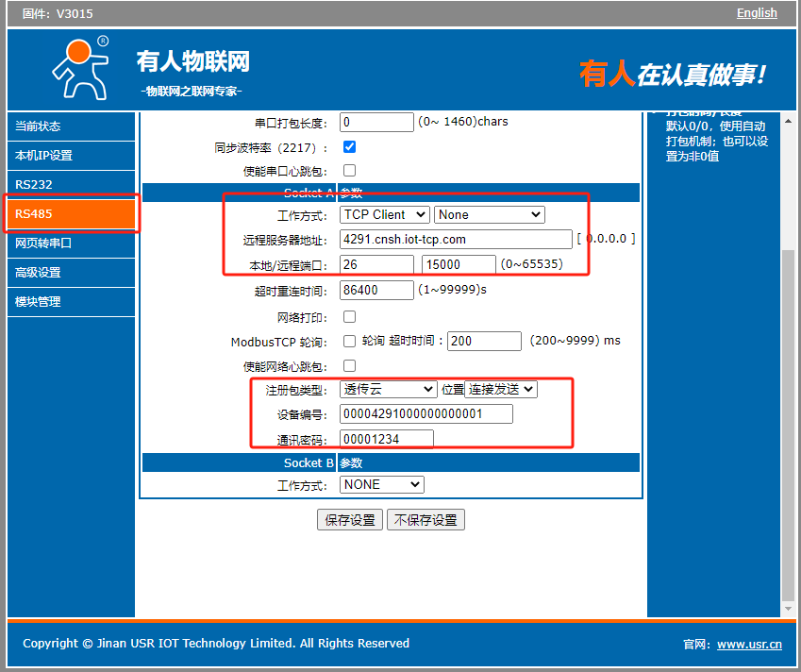Enable the ModbusTCP 轮询 checkbox
Image resolution: width=801 pixels, height=672 pixels.
[349, 341]
